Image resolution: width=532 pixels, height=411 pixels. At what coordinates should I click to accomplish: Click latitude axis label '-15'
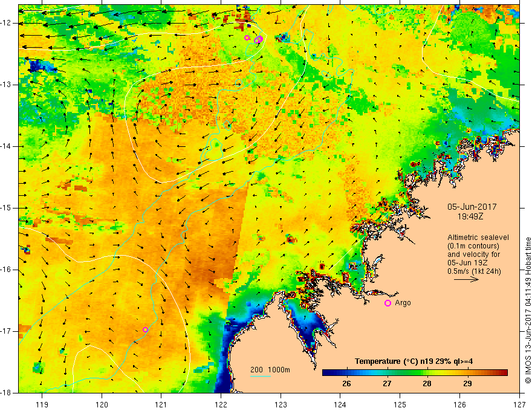6,208
